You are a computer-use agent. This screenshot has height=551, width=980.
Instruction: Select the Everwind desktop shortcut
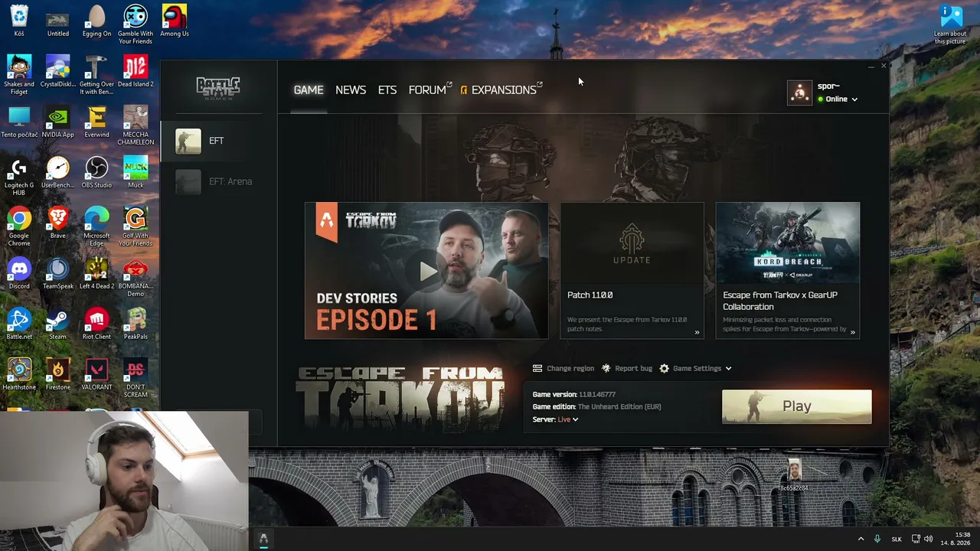tap(96, 122)
